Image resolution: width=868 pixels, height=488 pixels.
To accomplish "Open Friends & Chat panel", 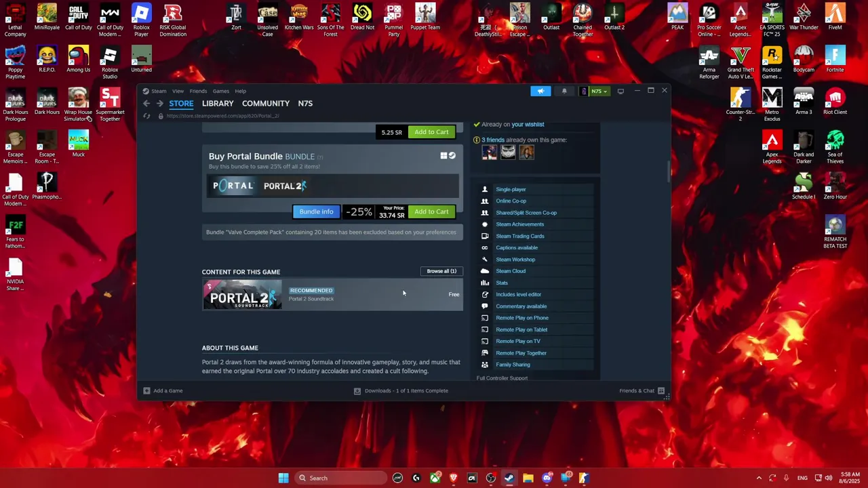I will tap(642, 391).
